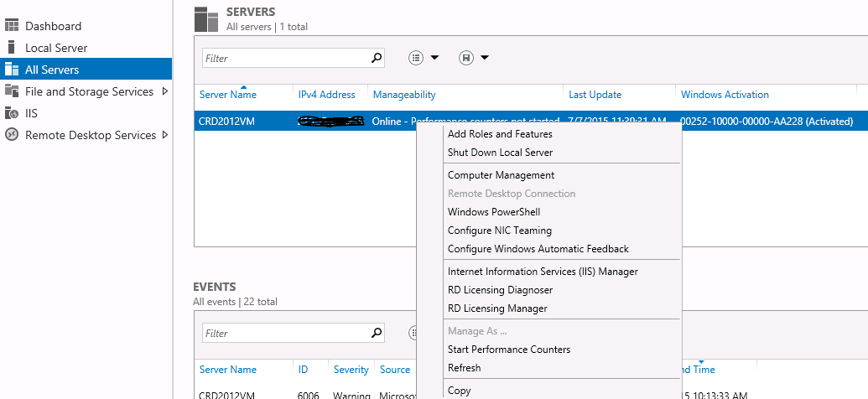Sort events by Server Name column
868x399 pixels.
pyautogui.click(x=227, y=370)
